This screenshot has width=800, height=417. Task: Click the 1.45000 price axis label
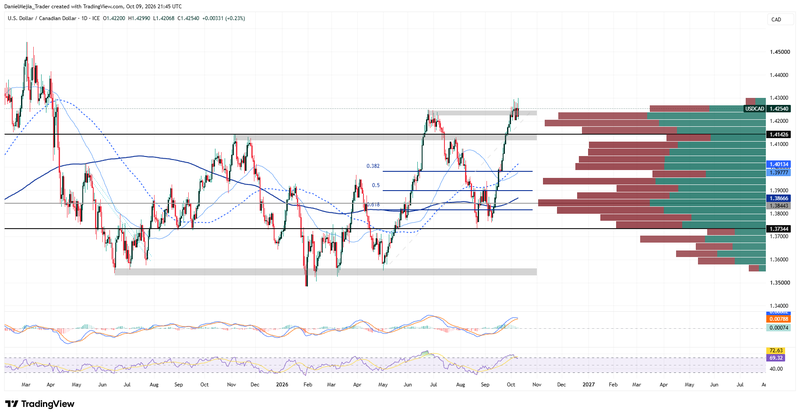pos(778,52)
